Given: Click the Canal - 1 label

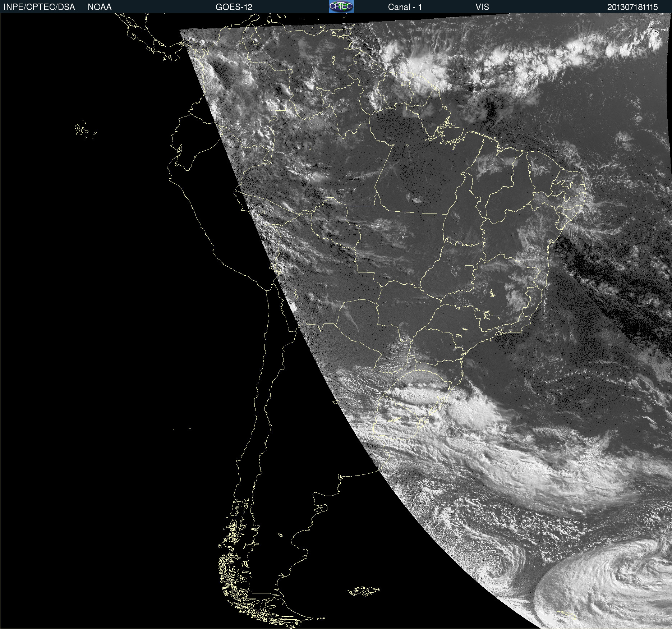Looking at the screenshot, I should tap(405, 7).
